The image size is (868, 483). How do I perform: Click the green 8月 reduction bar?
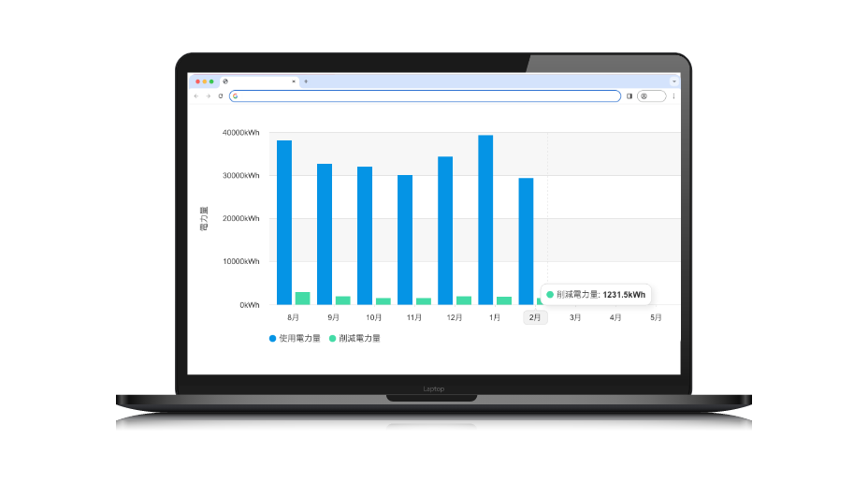[303, 299]
